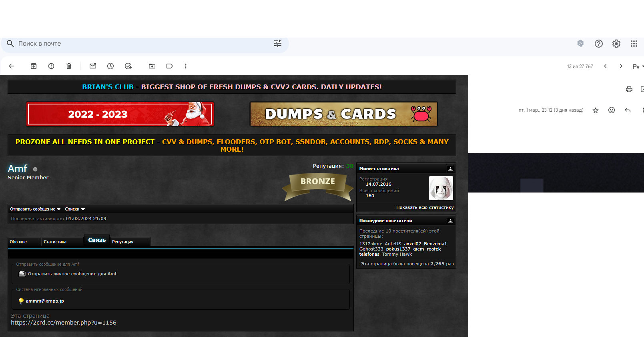Image resolution: width=644 pixels, height=337 pixels.
Task: Open the input tools language dropdown
Action: 638,66
